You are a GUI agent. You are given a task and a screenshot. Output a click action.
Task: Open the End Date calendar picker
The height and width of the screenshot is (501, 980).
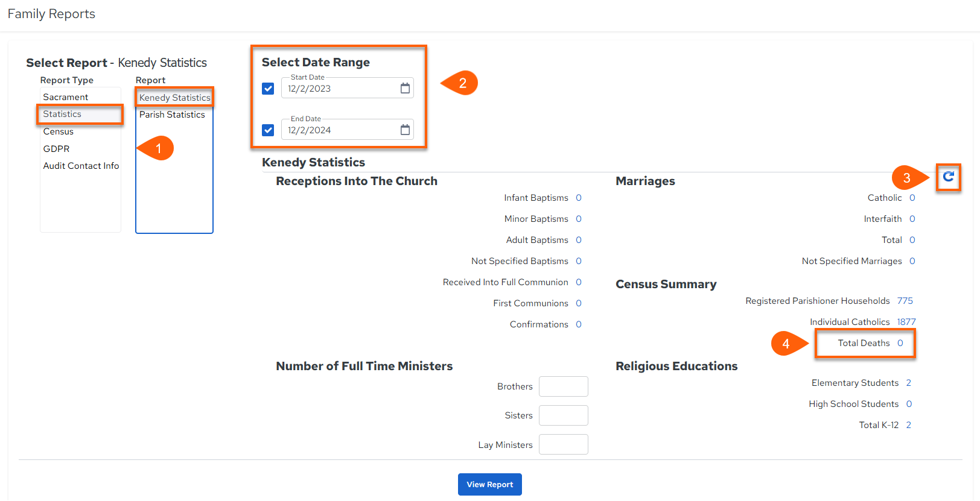tap(405, 130)
